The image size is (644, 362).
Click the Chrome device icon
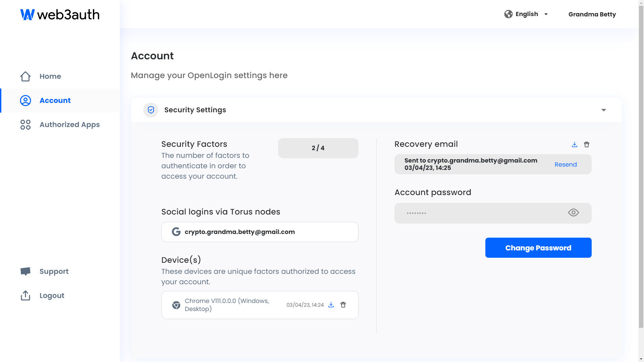(x=176, y=305)
